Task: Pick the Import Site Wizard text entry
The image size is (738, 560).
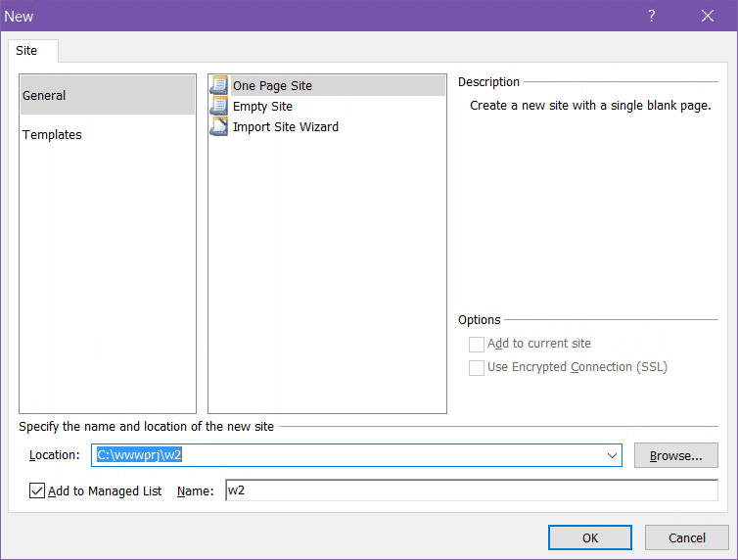Action: [x=286, y=127]
